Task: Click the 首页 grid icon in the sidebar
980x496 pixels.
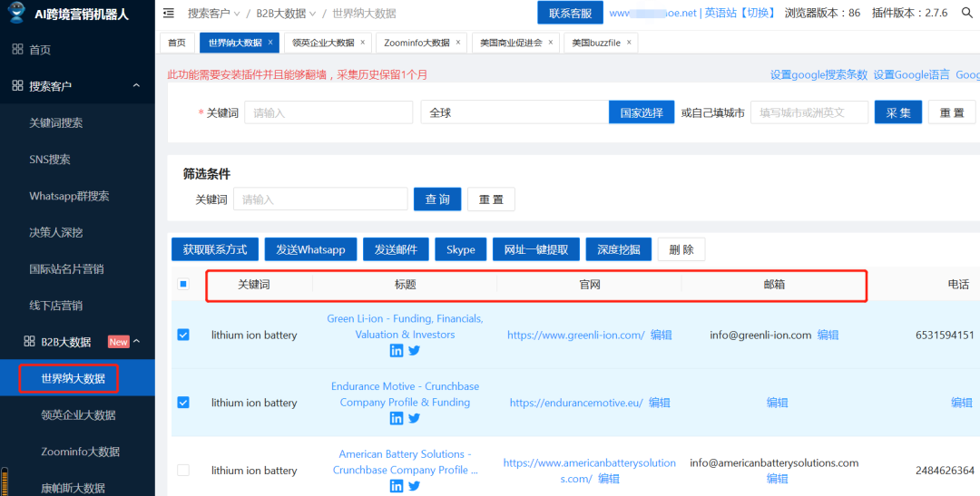Action: pos(17,49)
